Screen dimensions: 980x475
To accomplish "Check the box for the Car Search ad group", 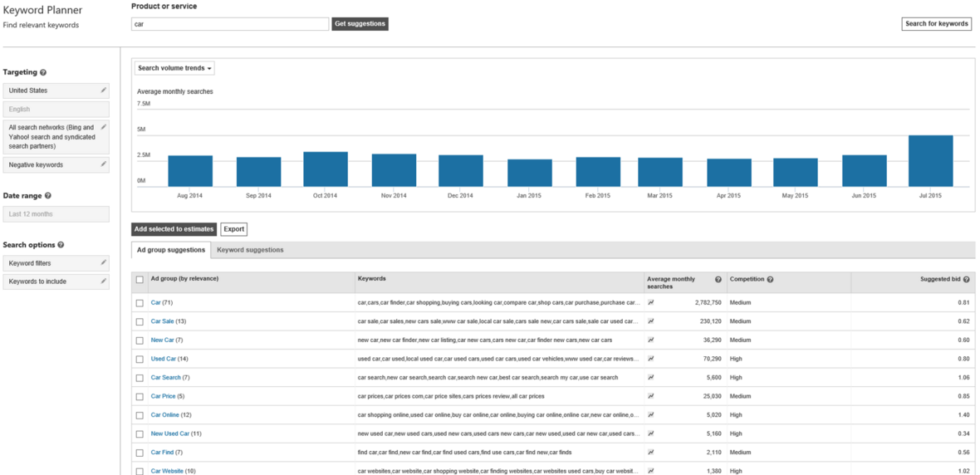I will pyautogui.click(x=140, y=378).
